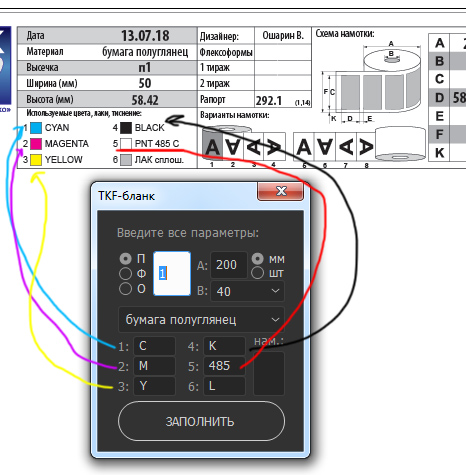Click the empty нам. winding field
This screenshot has width=466, height=475.
pyautogui.click(x=269, y=373)
